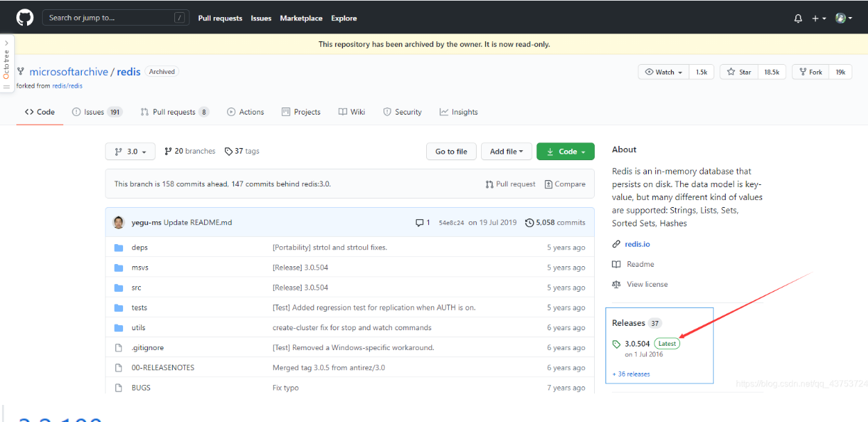
Task: Open the Fix typo commit message
Action: pos(285,388)
